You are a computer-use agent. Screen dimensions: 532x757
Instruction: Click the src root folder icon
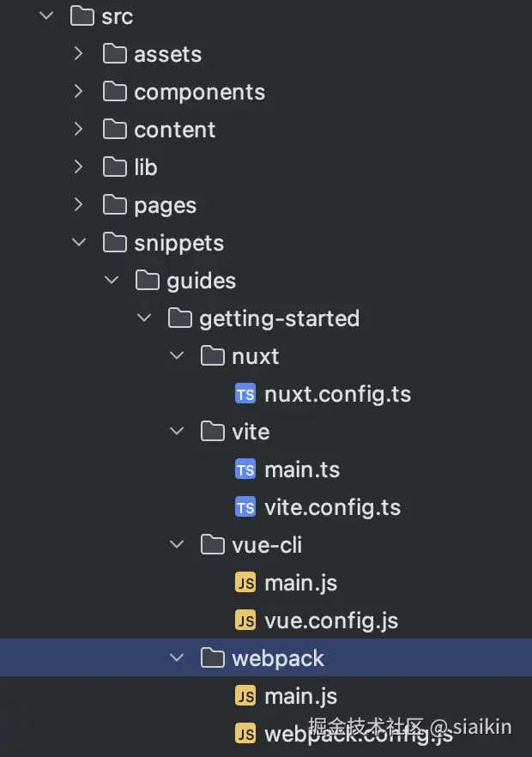pos(82,17)
